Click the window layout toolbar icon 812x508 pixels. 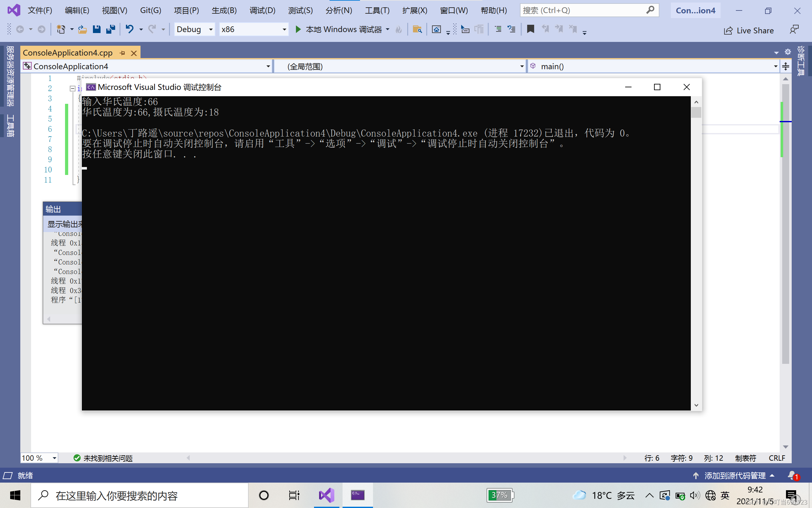tap(436, 30)
